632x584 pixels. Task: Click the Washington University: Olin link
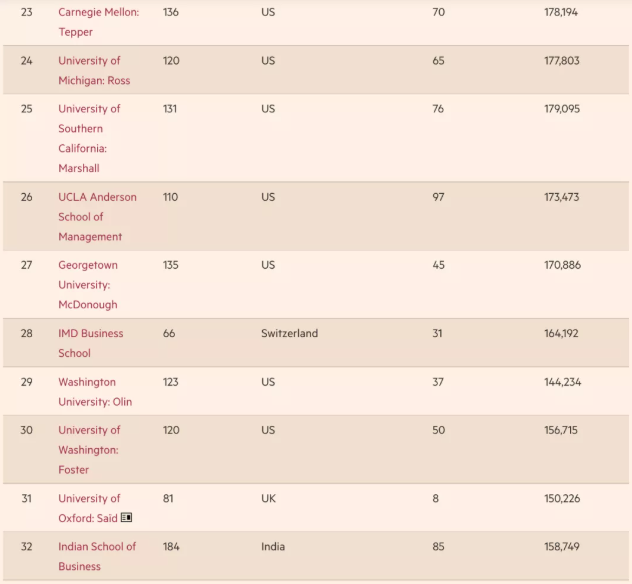pos(95,391)
